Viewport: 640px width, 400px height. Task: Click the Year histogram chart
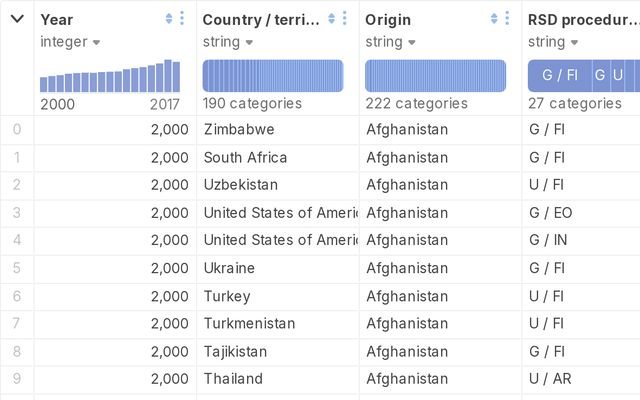(x=110, y=76)
